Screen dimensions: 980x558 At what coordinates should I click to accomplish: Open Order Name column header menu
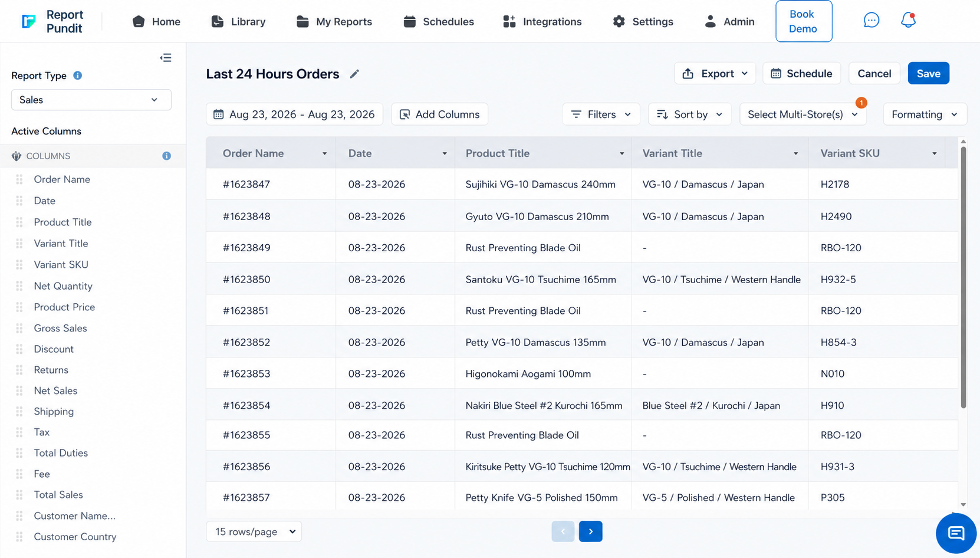tap(324, 153)
